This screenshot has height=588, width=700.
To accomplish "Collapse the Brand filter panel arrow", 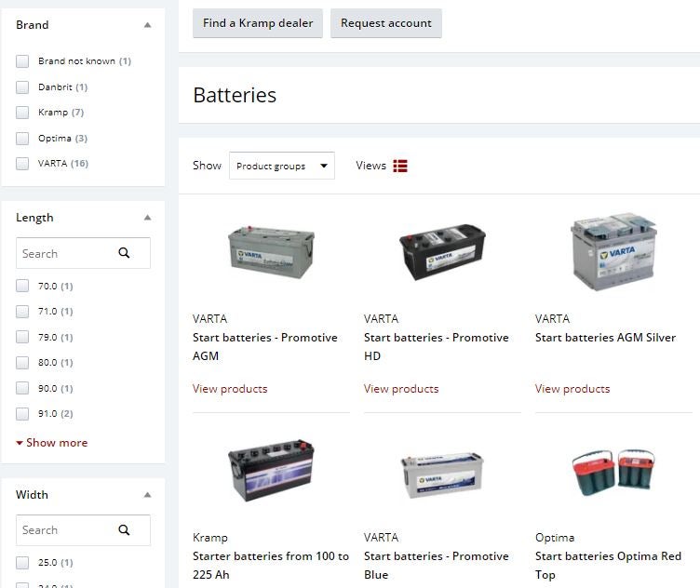I will [147, 25].
